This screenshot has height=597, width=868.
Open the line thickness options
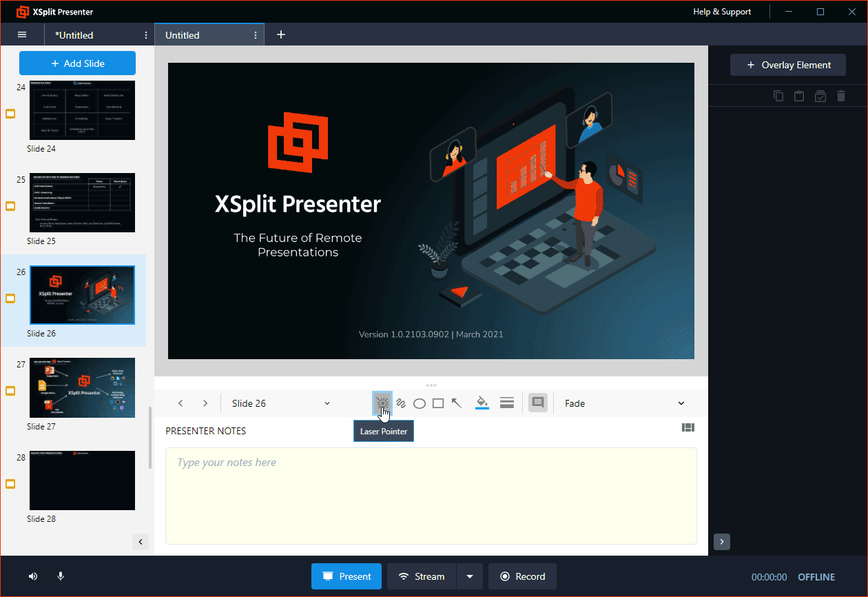point(507,403)
